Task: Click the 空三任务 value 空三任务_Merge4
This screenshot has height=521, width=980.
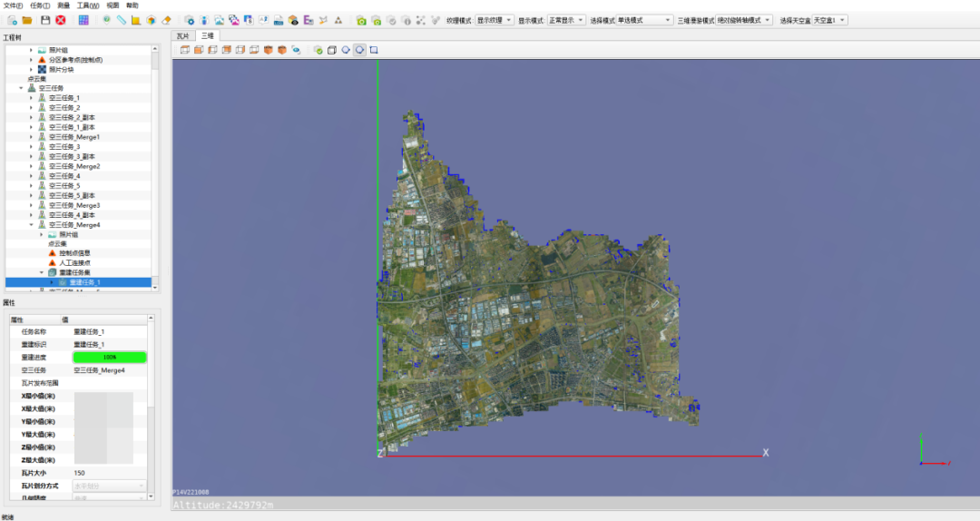Action: pyautogui.click(x=100, y=370)
